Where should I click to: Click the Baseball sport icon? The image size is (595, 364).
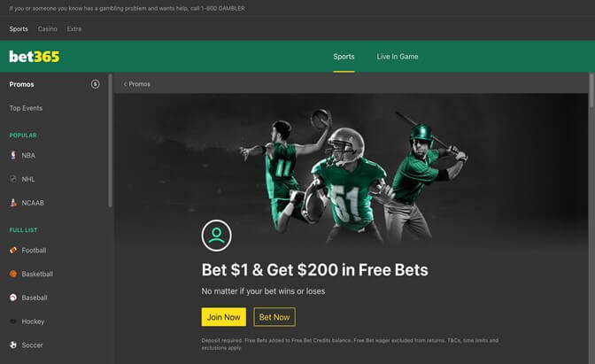pyautogui.click(x=13, y=298)
